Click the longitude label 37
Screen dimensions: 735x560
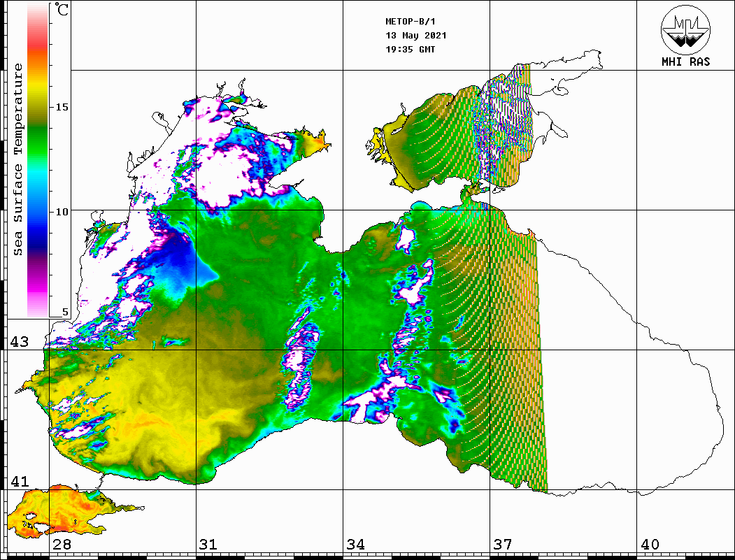tap(502, 544)
